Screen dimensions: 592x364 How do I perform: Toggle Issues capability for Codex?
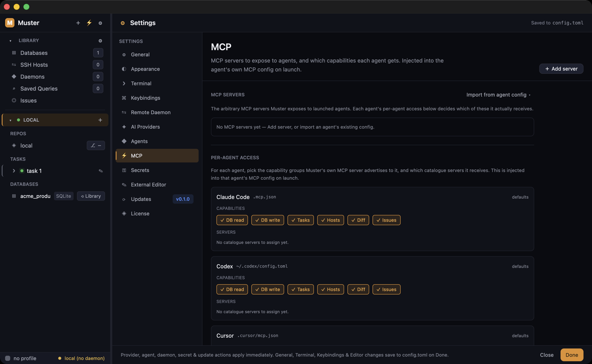386,289
